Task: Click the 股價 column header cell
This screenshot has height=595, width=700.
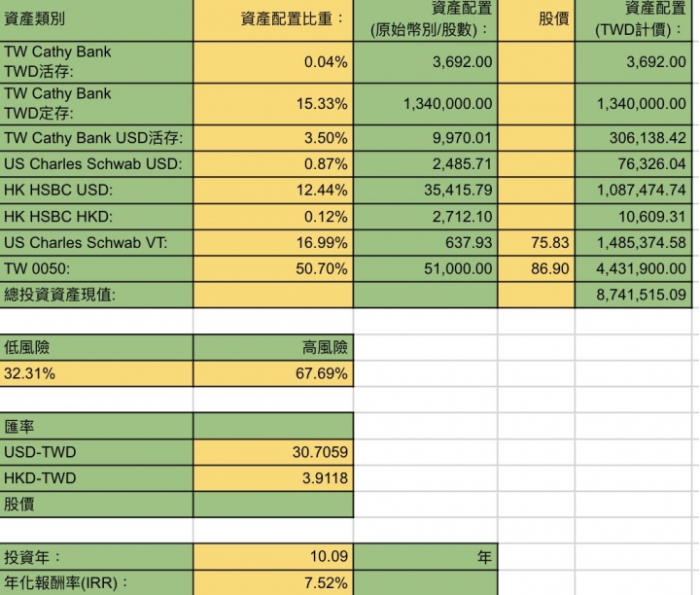Action: (x=536, y=20)
